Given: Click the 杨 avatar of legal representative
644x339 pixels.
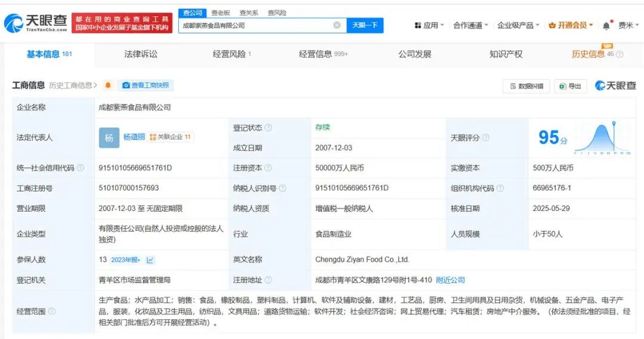Looking at the screenshot, I should tap(109, 138).
